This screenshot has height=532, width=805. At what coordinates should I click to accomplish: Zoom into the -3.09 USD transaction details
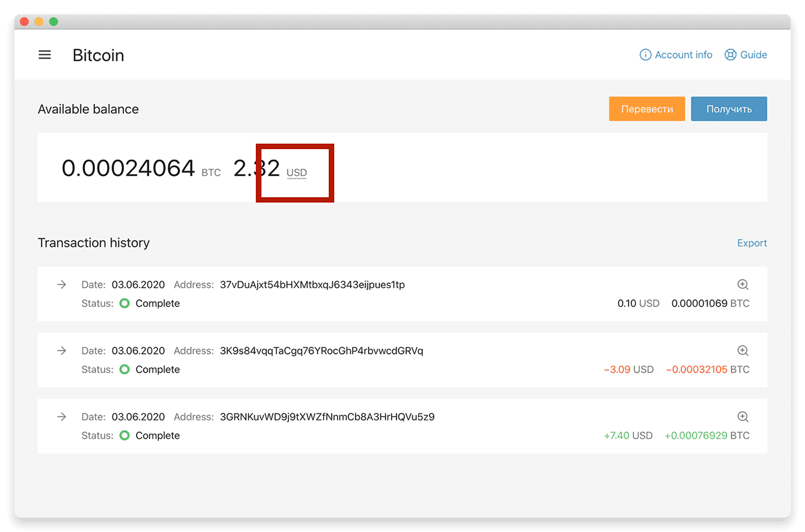tap(743, 350)
